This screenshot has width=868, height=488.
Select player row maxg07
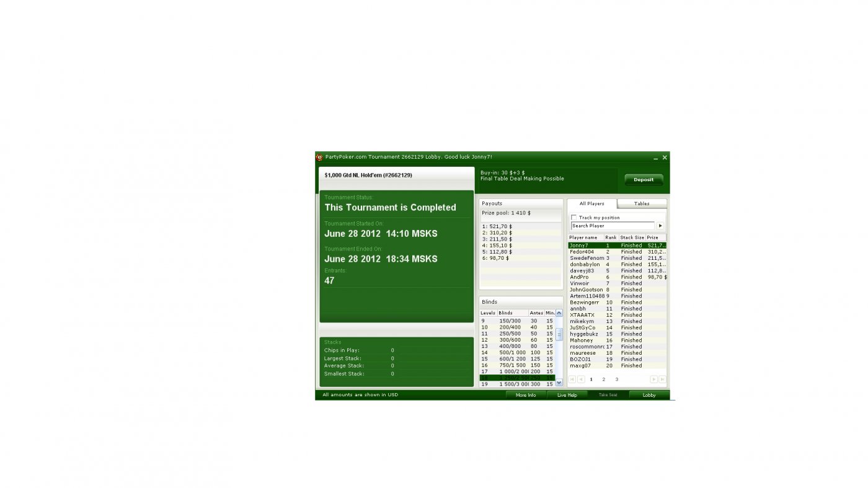pyautogui.click(x=618, y=366)
